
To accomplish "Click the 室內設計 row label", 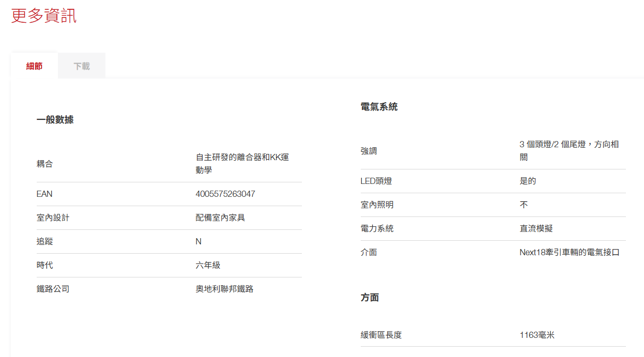I will [x=52, y=218].
